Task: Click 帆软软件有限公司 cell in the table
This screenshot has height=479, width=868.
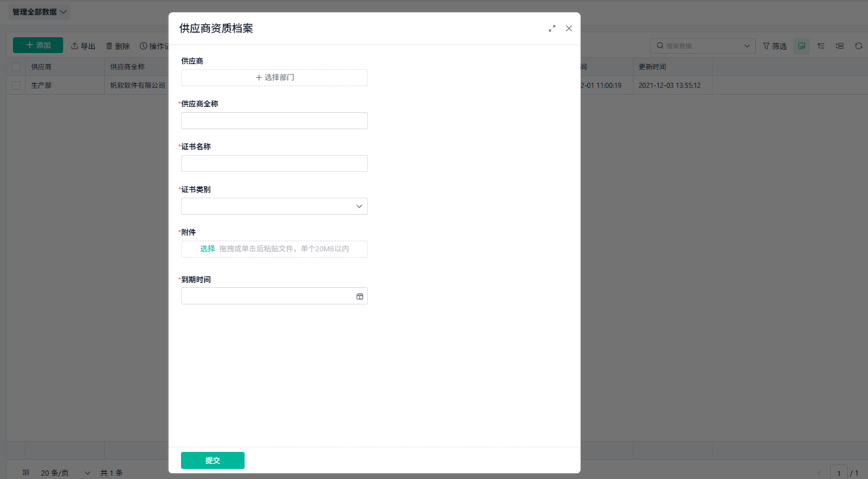Action: coord(137,85)
